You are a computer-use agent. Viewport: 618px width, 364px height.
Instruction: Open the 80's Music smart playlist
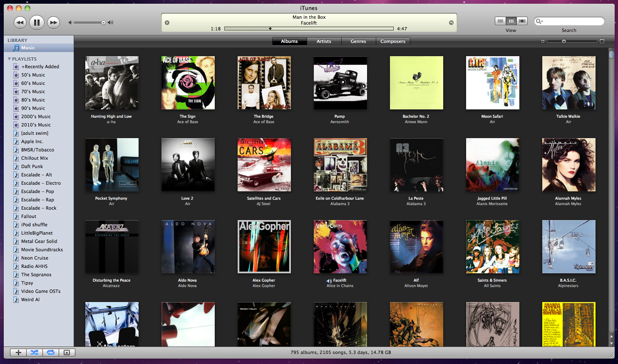click(x=39, y=100)
